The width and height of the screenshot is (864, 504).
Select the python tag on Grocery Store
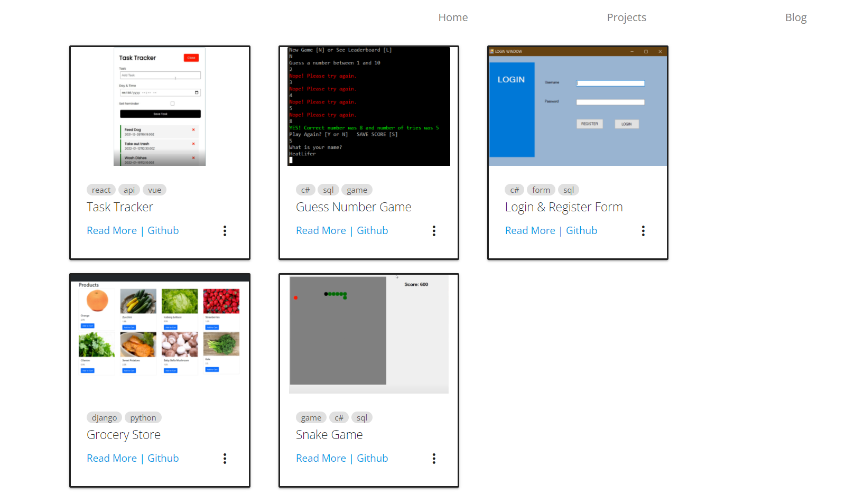pos(143,417)
